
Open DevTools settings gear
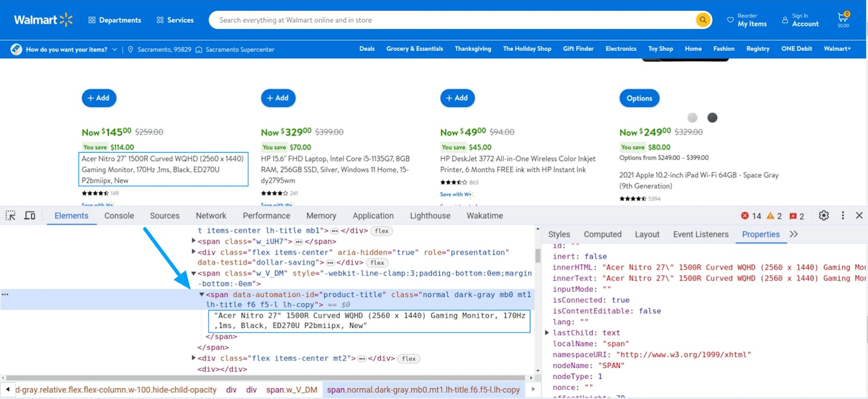pyautogui.click(x=823, y=216)
